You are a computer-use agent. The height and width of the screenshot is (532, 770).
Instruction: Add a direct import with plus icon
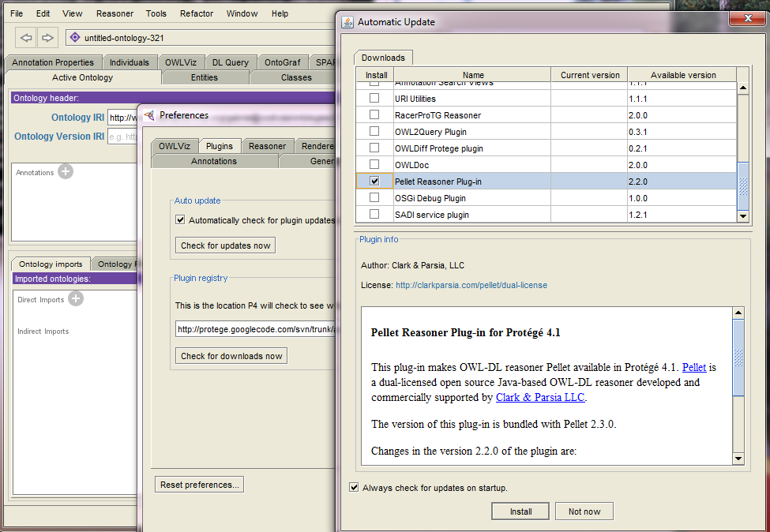pyautogui.click(x=76, y=298)
